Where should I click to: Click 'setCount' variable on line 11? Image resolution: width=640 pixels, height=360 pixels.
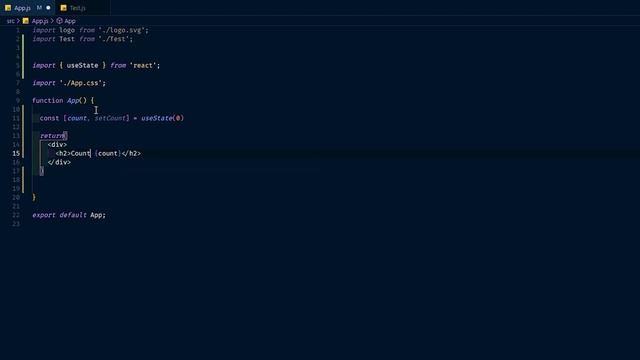coord(110,118)
